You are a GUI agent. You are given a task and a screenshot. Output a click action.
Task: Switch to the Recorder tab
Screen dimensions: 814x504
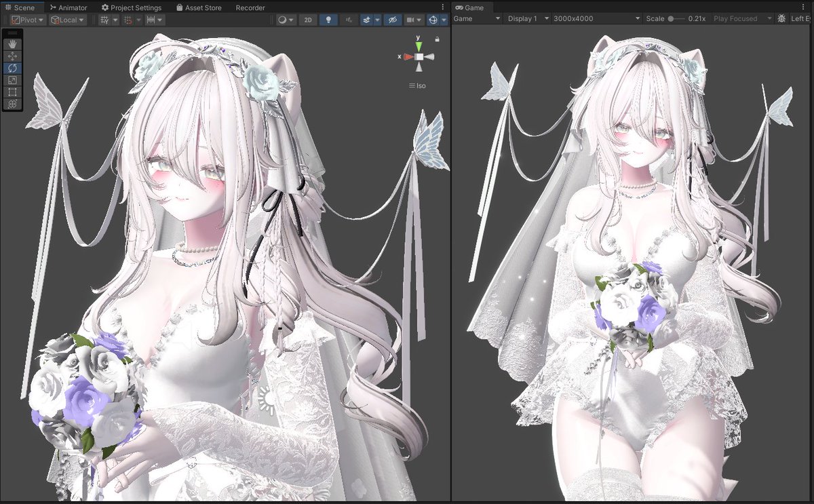pyautogui.click(x=250, y=7)
